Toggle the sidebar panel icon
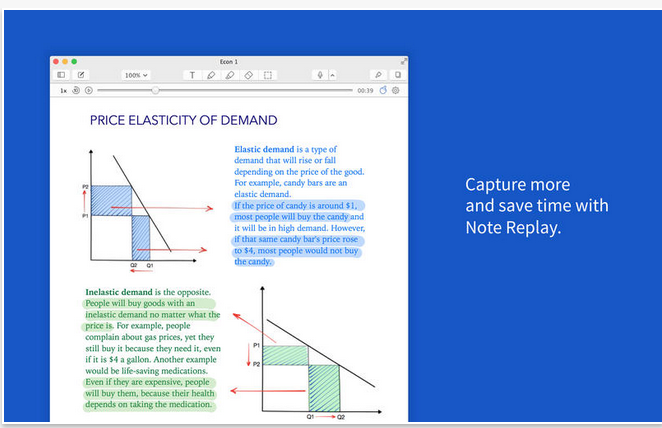 [x=61, y=75]
